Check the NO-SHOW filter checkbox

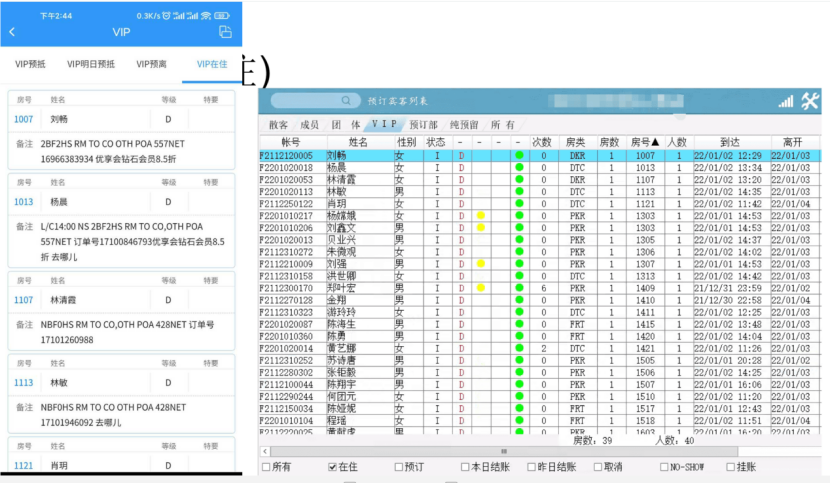tap(664, 467)
